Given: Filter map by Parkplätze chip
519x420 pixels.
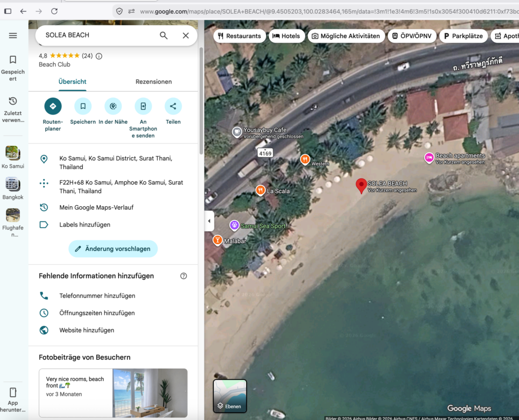Looking at the screenshot, I should click(x=463, y=36).
